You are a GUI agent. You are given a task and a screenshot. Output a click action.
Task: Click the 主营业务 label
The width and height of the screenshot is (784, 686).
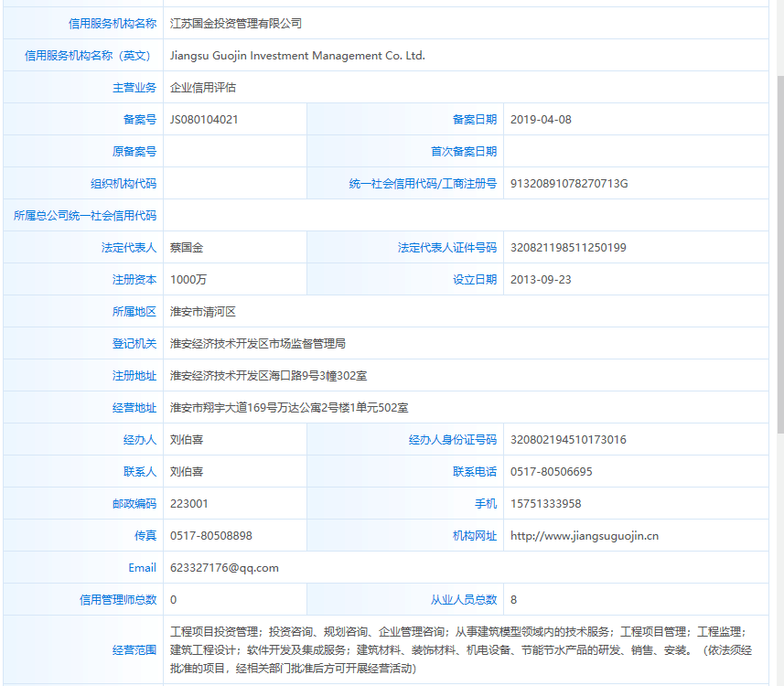pos(134,88)
